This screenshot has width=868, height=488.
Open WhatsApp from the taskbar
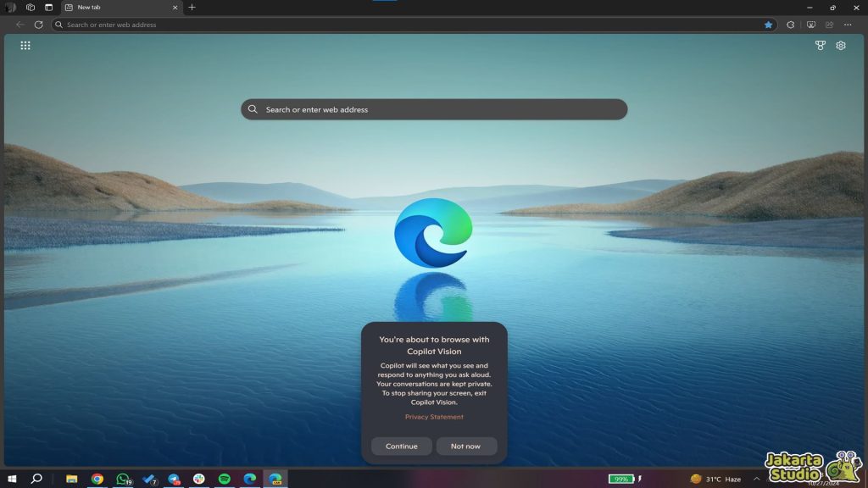[x=121, y=479]
